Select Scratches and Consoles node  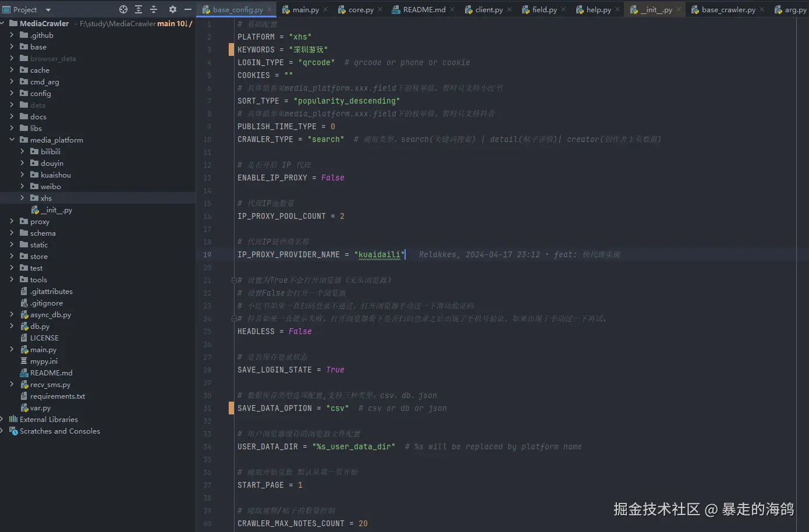tap(60, 431)
